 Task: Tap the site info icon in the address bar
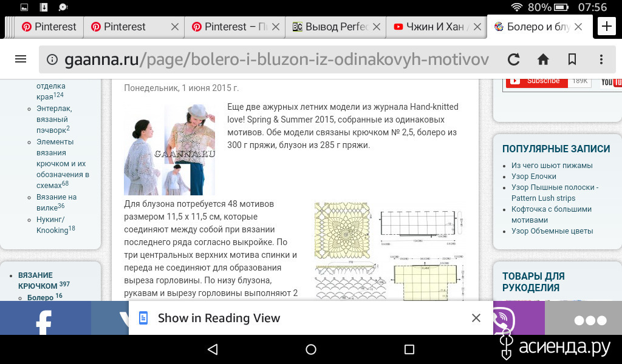coord(52,59)
